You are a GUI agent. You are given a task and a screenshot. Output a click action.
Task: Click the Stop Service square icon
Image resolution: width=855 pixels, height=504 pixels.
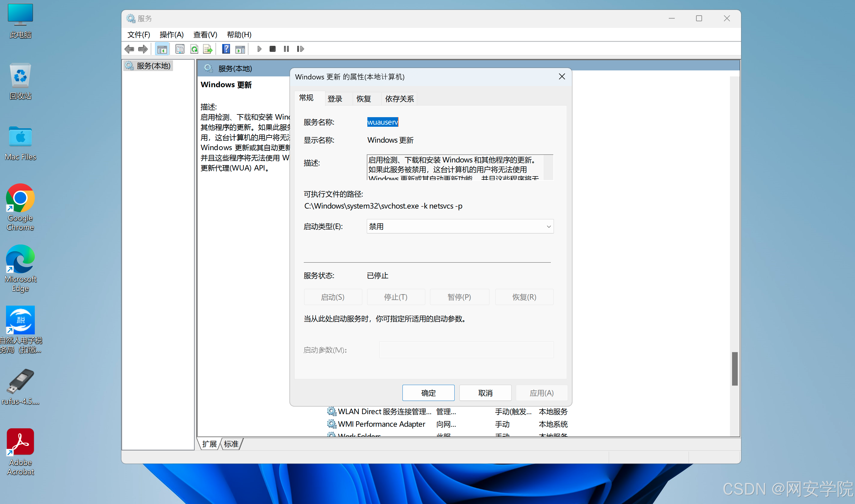pyautogui.click(x=273, y=49)
